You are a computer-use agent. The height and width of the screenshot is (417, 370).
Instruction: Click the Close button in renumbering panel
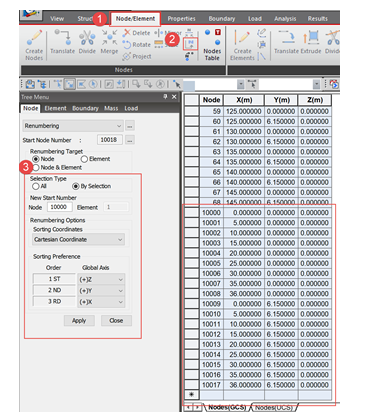point(116,320)
